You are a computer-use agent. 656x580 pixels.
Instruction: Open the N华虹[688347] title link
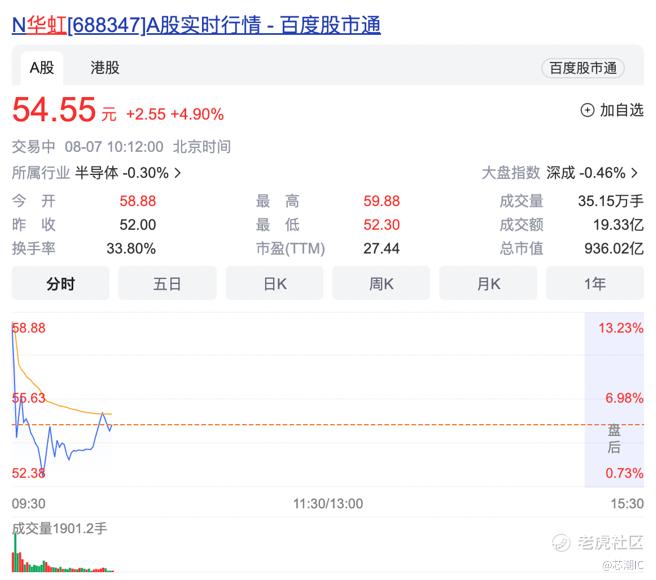coord(196,25)
